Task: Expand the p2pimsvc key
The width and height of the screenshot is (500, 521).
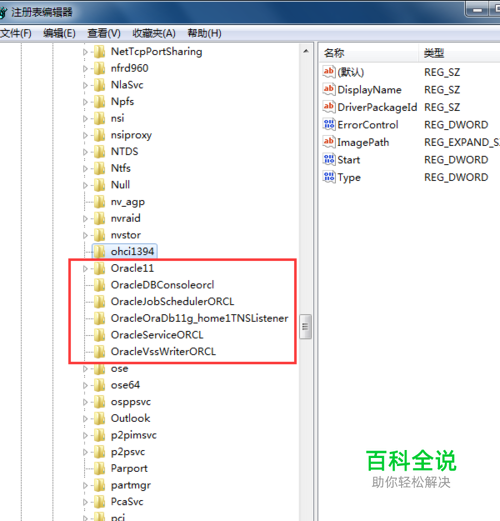Action: click(85, 435)
